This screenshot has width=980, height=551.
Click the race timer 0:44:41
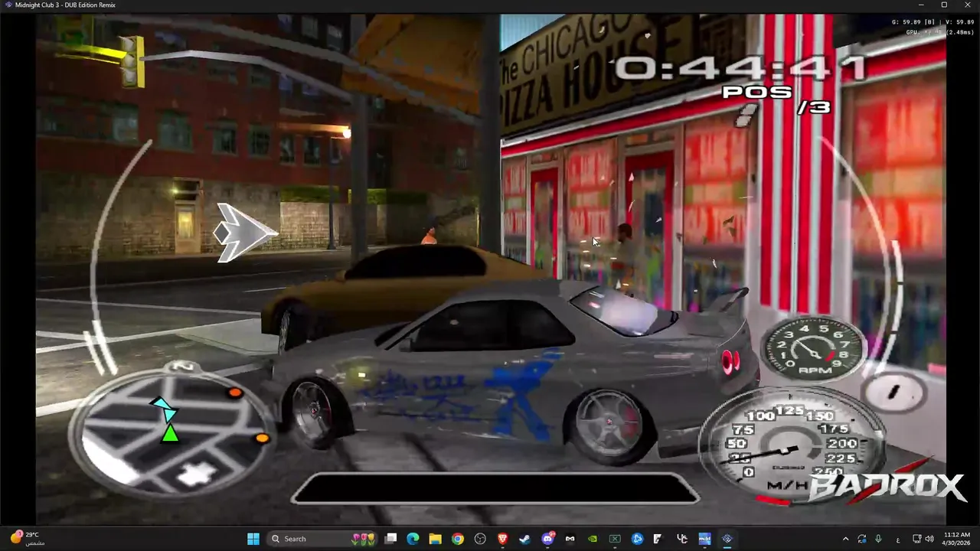[740, 68]
